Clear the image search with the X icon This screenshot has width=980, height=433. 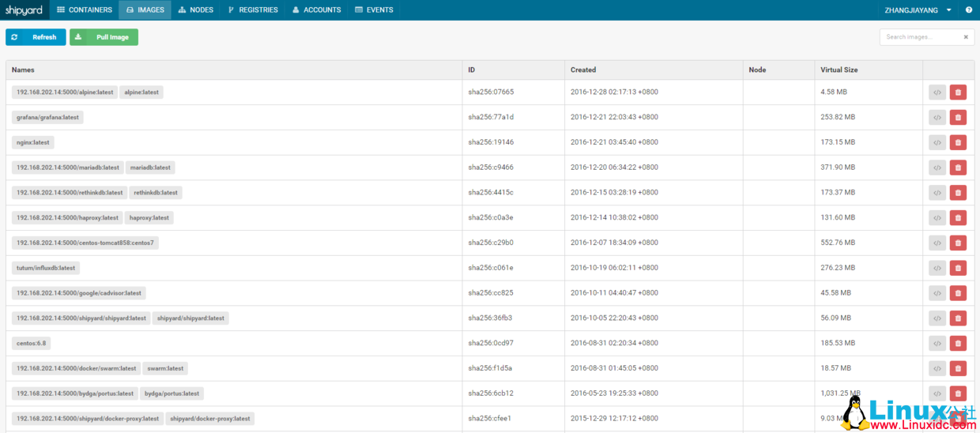click(966, 37)
